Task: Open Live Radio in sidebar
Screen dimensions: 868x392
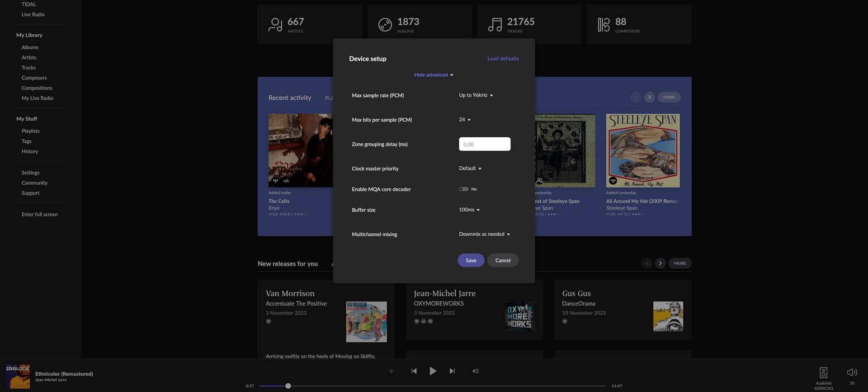Action: coord(33,14)
